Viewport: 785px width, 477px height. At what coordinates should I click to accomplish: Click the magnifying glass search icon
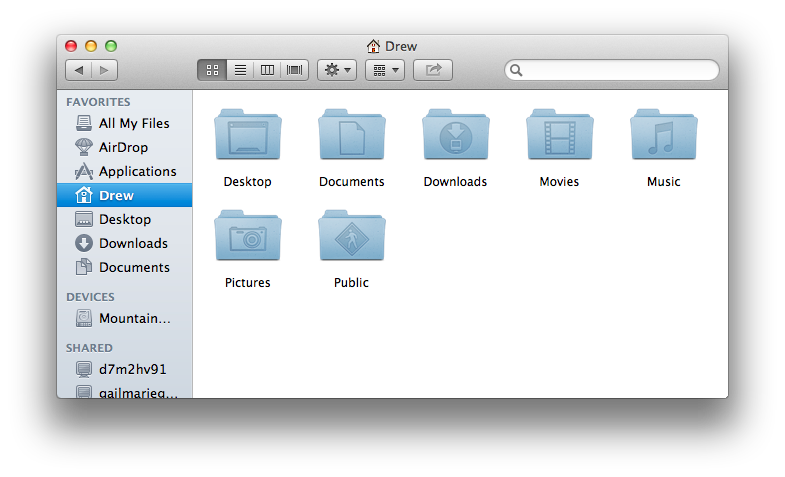click(x=516, y=70)
